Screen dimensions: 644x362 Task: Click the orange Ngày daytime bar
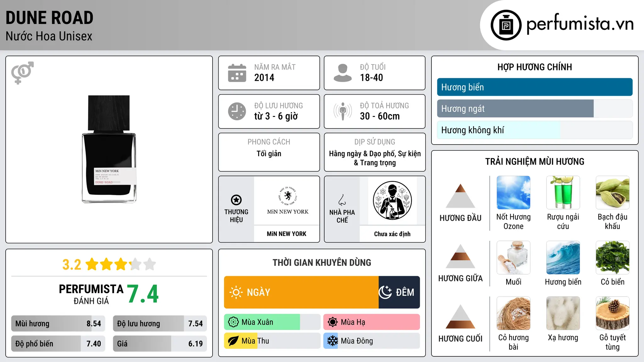click(x=301, y=292)
